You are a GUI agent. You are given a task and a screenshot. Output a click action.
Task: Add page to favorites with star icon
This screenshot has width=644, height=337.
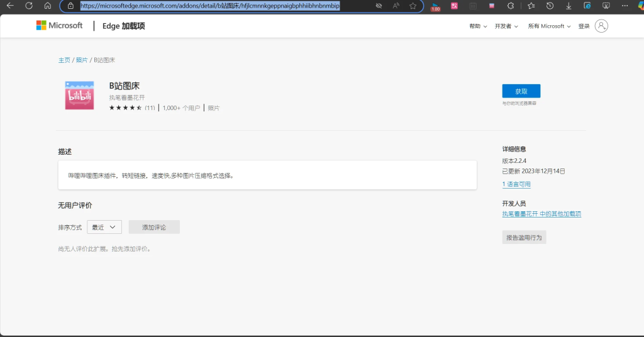413,6
